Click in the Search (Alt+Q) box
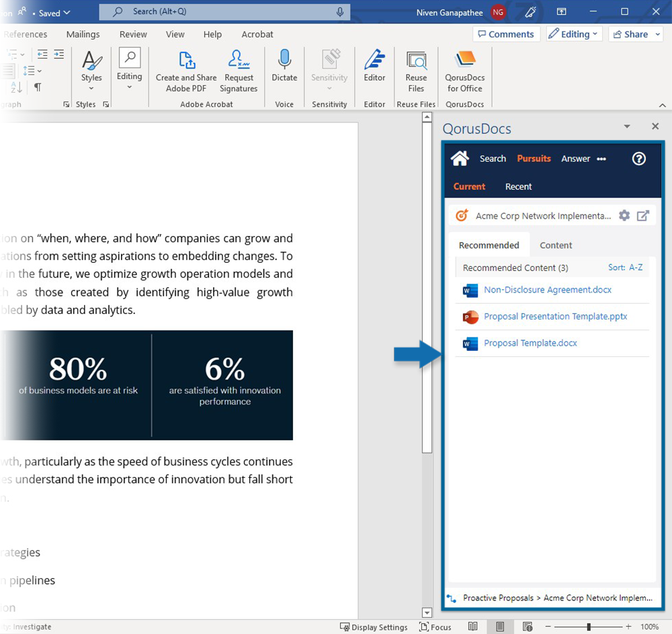672x634 pixels. pos(224,12)
